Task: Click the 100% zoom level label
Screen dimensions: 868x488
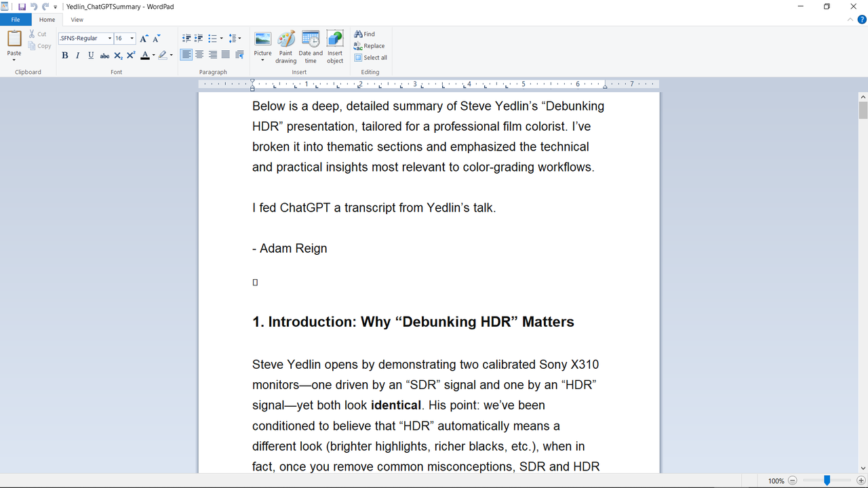Action: (x=776, y=481)
